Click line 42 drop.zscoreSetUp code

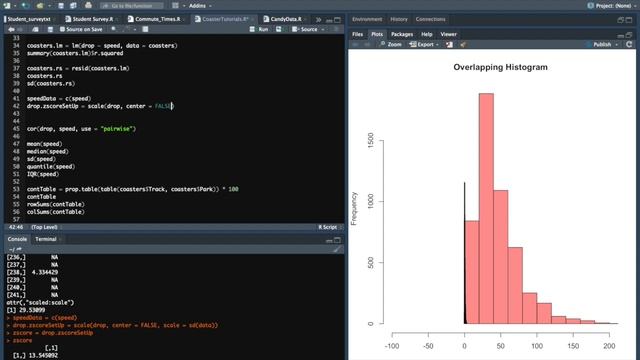point(100,106)
